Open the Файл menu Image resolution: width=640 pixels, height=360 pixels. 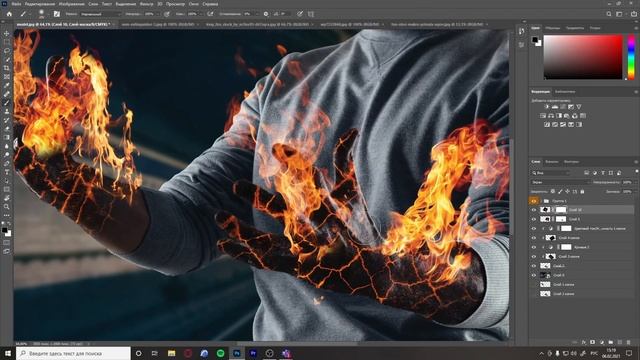[x=16, y=4]
